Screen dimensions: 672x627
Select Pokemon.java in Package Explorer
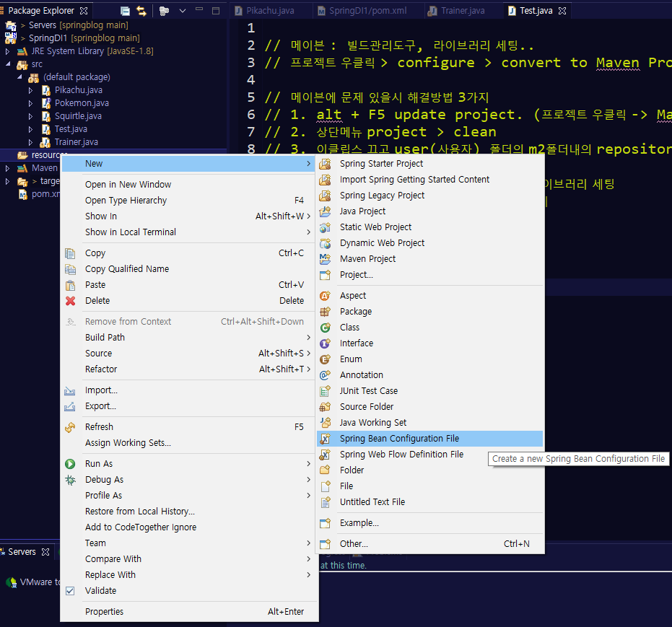pos(82,103)
